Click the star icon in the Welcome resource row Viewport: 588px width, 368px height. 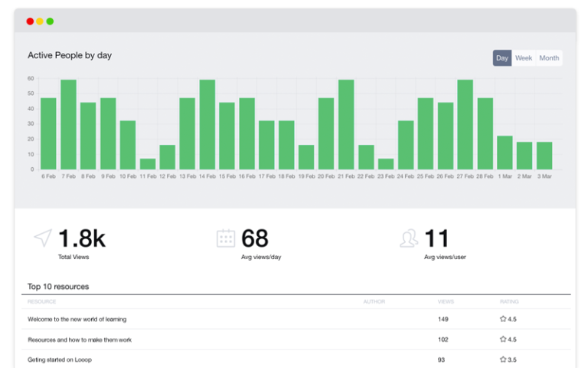(503, 319)
